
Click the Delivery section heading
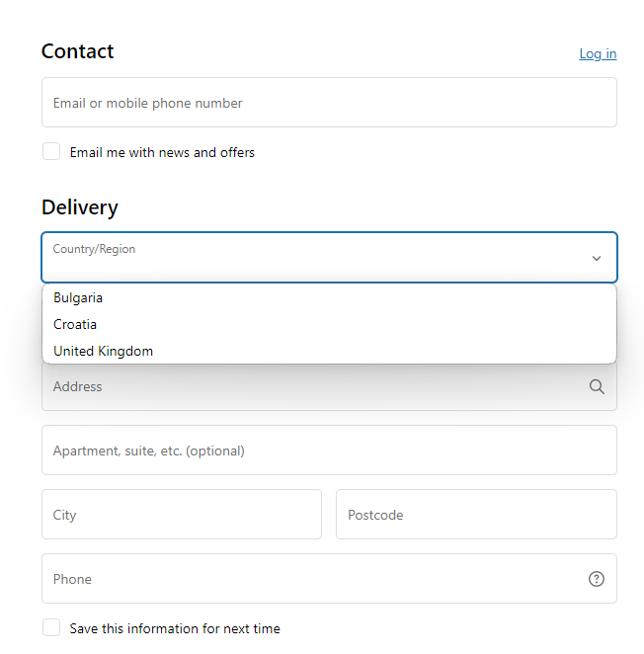pyautogui.click(x=80, y=207)
